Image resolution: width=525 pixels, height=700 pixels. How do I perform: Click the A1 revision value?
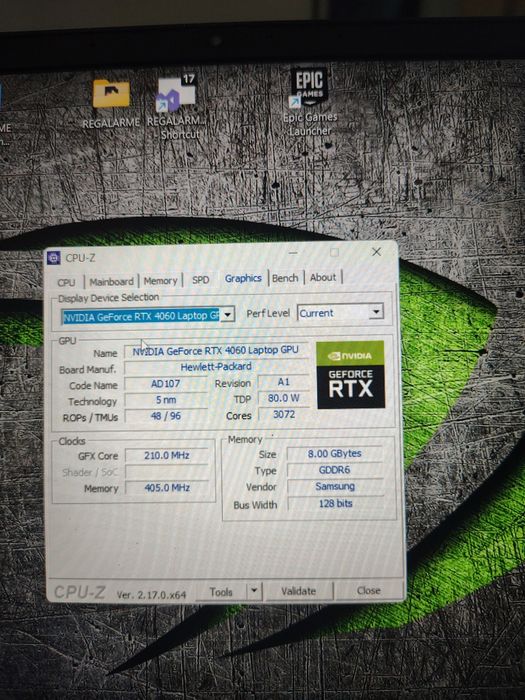click(x=283, y=382)
